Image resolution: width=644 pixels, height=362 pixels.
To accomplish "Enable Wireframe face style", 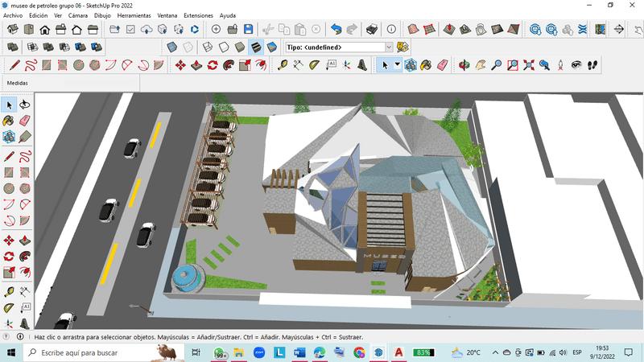I will (208, 47).
